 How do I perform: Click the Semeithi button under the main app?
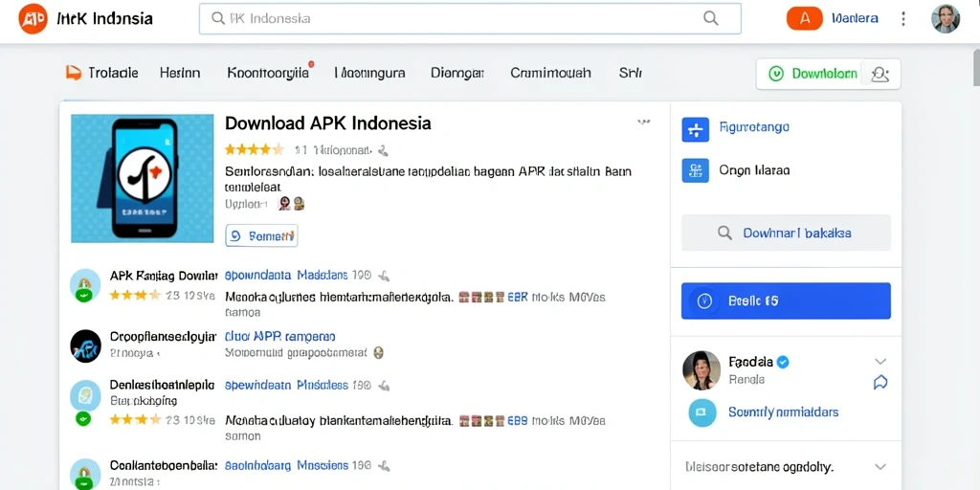click(x=261, y=235)
